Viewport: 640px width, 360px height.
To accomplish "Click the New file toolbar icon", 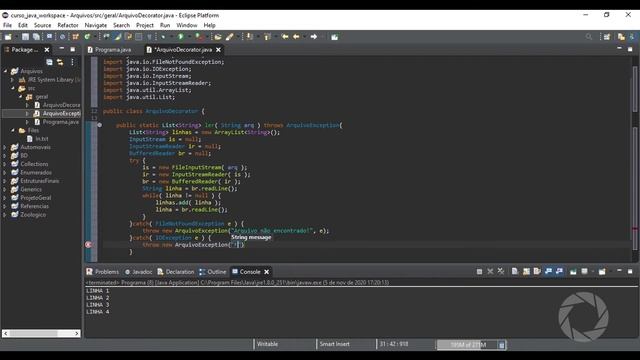I will pyautogui.click(x=7, y=37).
